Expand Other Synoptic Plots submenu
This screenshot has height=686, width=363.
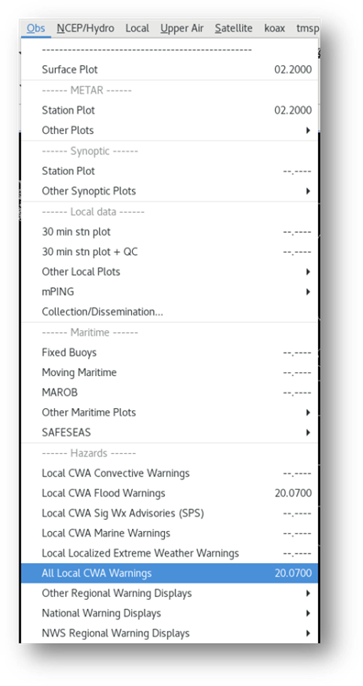(x=169, y=191)
